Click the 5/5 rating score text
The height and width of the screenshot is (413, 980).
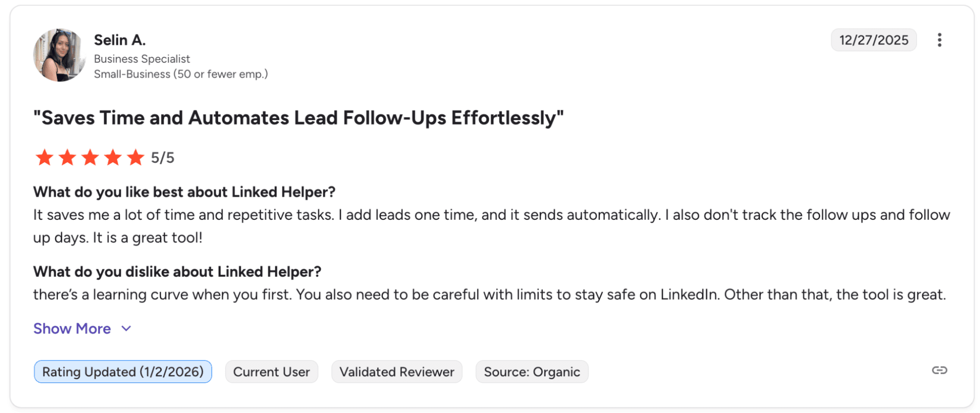point(163,158)
